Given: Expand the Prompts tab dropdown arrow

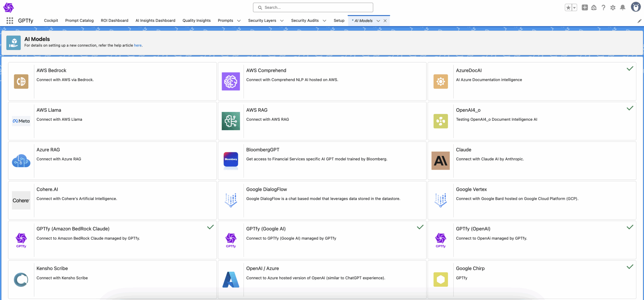Looking at the screenshot, I should [x=239, y=21].
